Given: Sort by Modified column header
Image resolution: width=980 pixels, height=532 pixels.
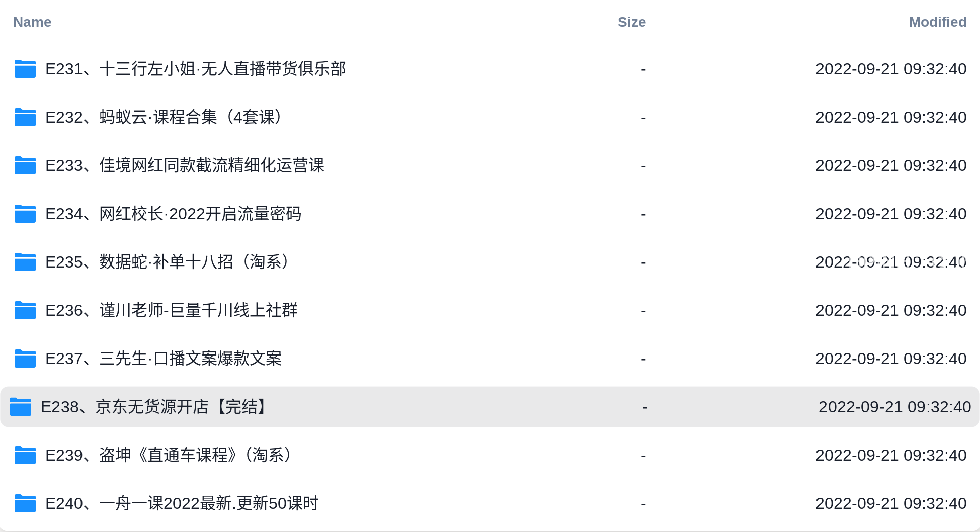Looking at the screenshot, I should (x=938, y=22).
